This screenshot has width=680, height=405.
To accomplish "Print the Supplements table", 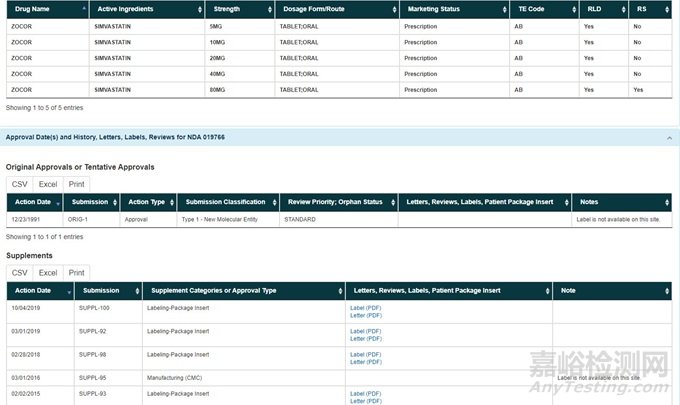I will (x=76, y=273).
